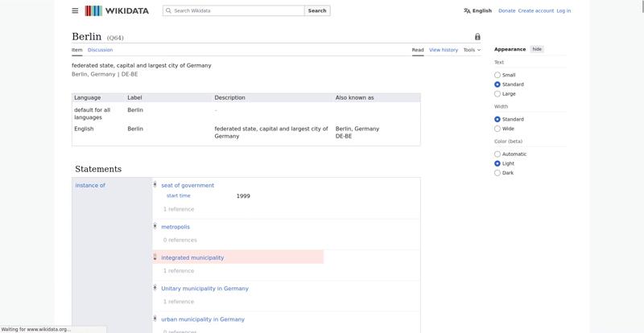Image resolution: width=644 pixels, height=333 pixels.
Task: Expand 0 references under metropolis
Action: coord(180,240)
